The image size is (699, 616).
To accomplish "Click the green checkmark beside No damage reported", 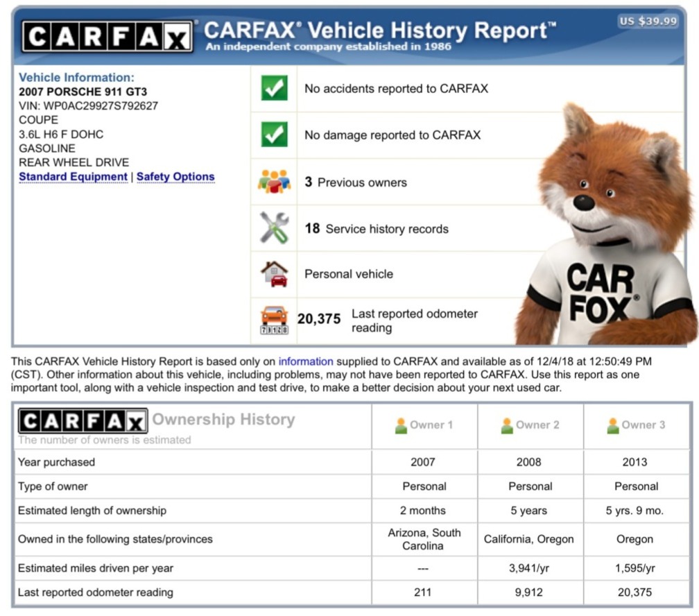I will (x=274, y=135).
